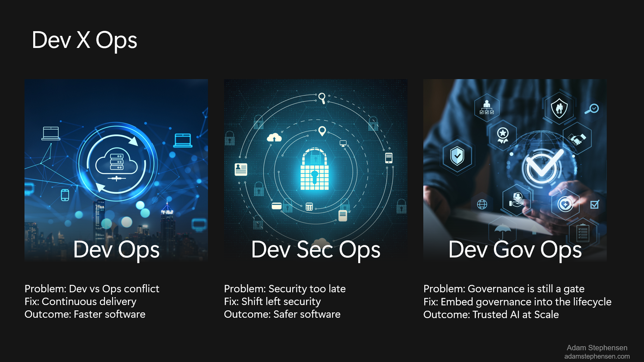The height and width of the screenshot is (362, 644).
Task: Click the org chart hexagon icon
Action: click(487, 108)
